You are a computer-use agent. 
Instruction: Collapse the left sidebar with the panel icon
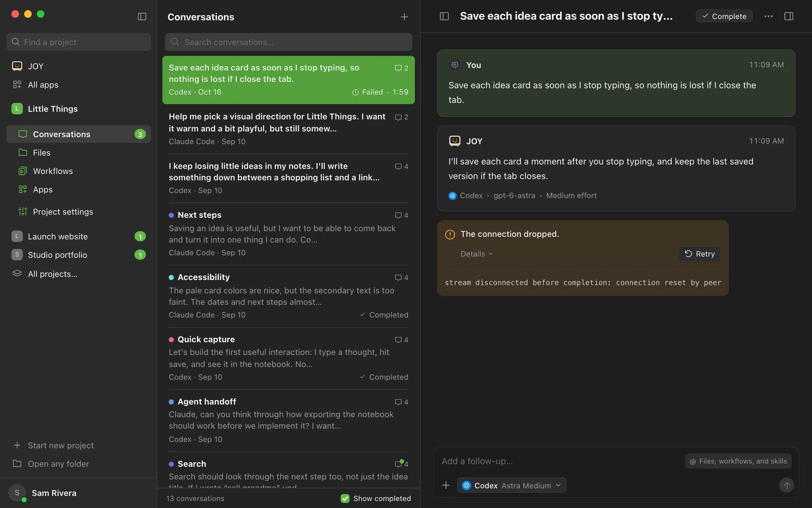tap(142, 17)
